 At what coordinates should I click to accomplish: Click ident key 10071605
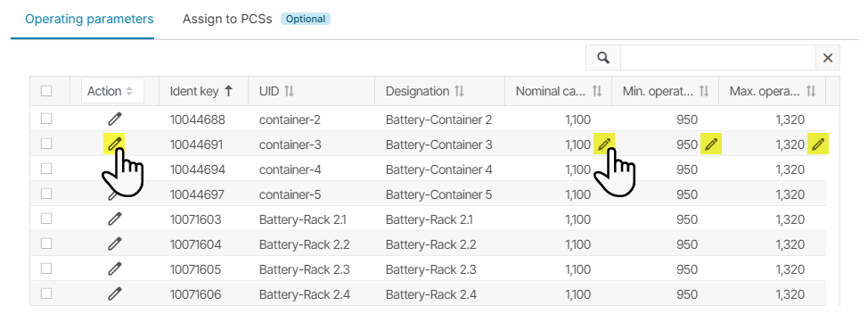195,269
